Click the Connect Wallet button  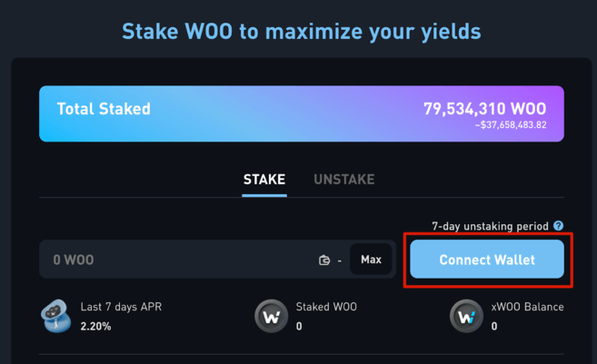tap(487, 260)
